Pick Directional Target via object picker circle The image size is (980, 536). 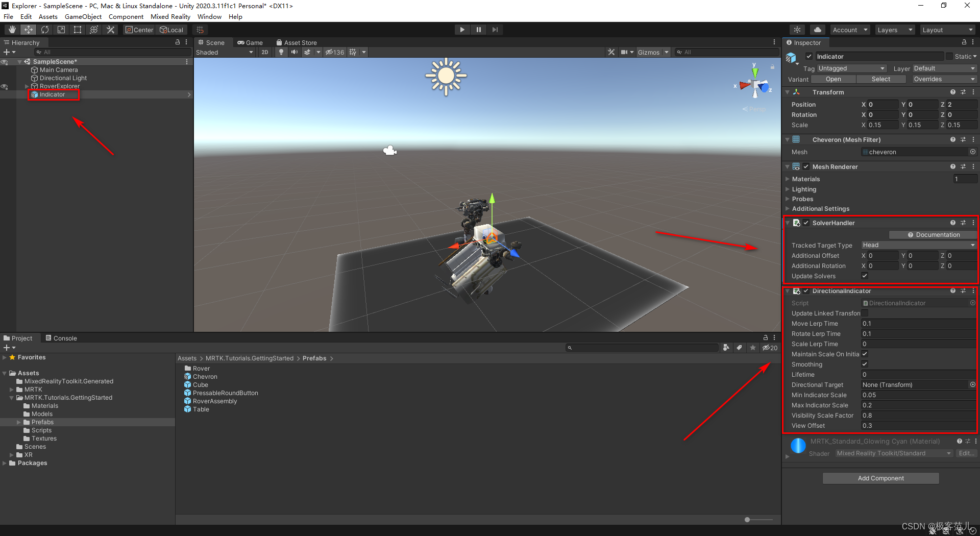[973, 385]
